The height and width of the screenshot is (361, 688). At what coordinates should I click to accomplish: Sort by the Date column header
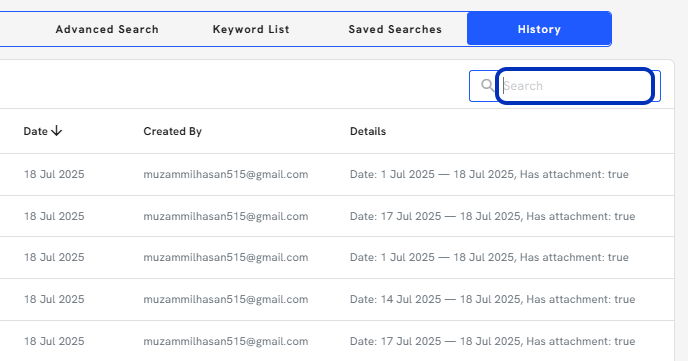(x=36, y=131)
